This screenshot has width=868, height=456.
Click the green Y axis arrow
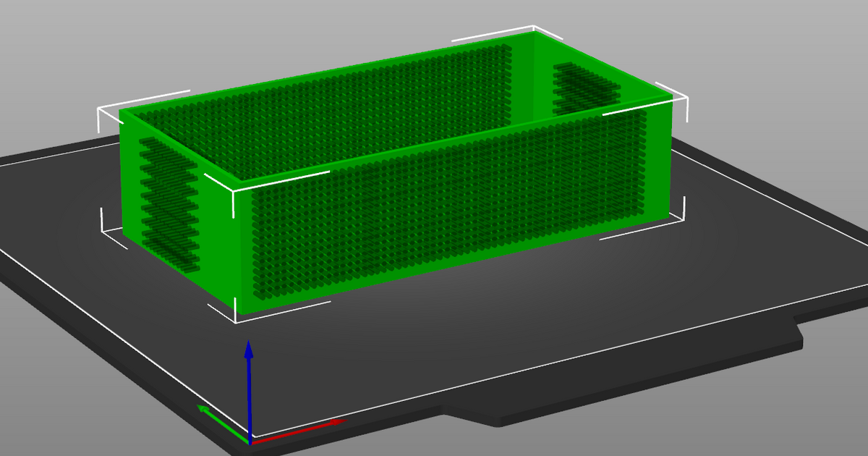223,423
